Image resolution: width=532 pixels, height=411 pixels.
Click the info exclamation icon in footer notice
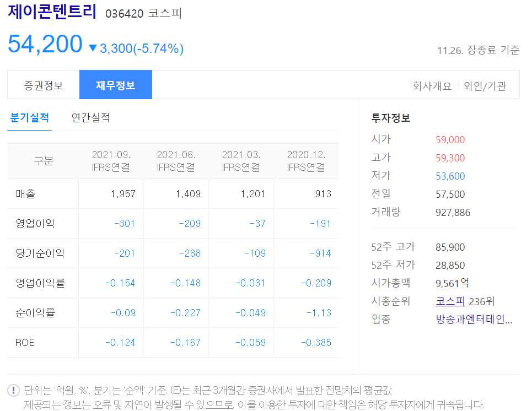pyautogui.click(x=14, y=390)
